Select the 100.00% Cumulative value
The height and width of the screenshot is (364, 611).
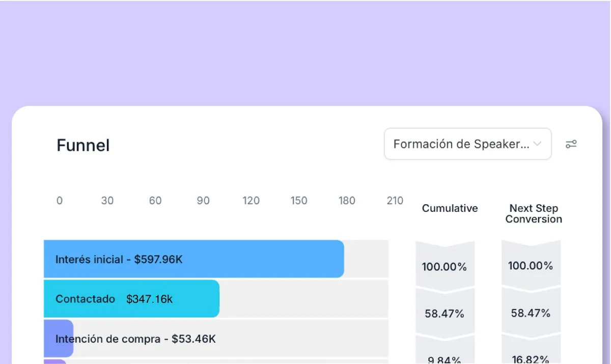[x=445, y=267]
